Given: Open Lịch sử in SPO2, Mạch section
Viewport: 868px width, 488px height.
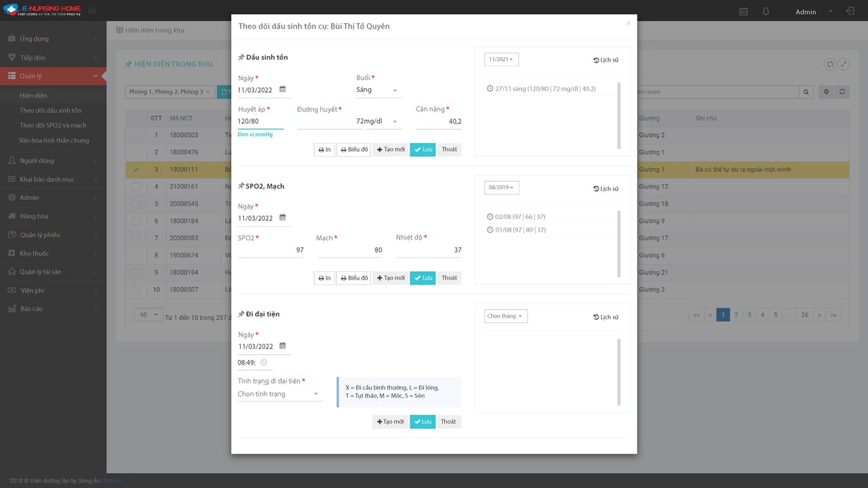Looking at the screenshot, I should point(606,188).
